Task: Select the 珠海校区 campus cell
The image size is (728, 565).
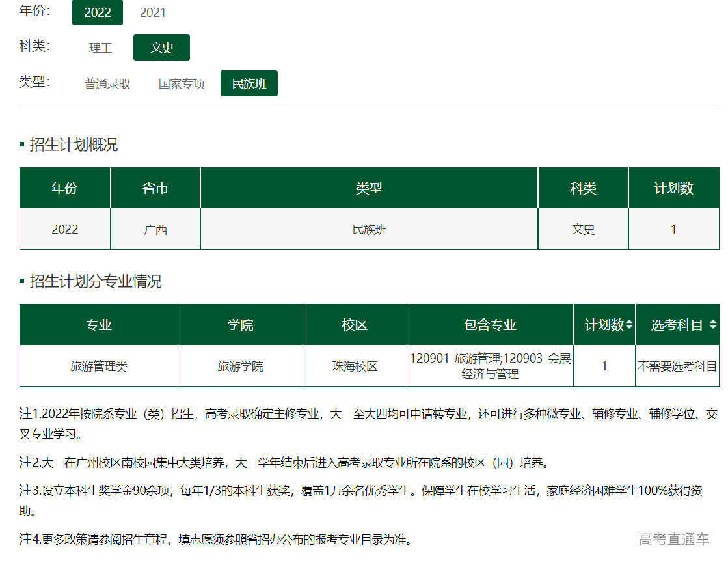Action: (355, 366)
